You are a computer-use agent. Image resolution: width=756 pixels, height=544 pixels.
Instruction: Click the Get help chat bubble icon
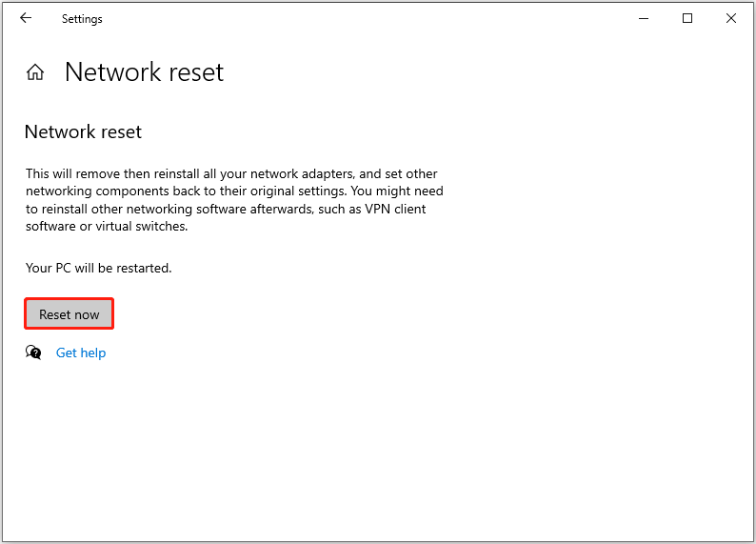(x=34, y=353)
